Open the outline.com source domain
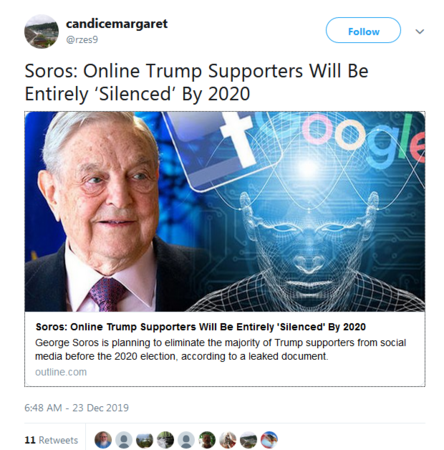Viewport: 444px width, 450px height. pyautogui.click(x=61, y=372)
